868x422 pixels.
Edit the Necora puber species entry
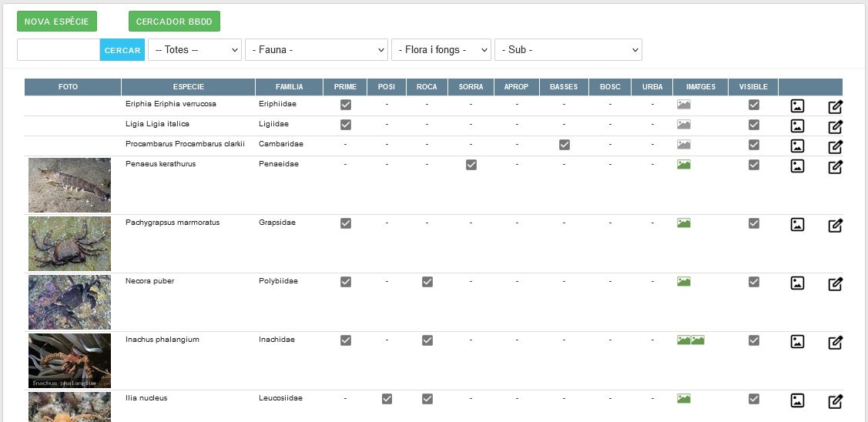click(x=835, y=284)
